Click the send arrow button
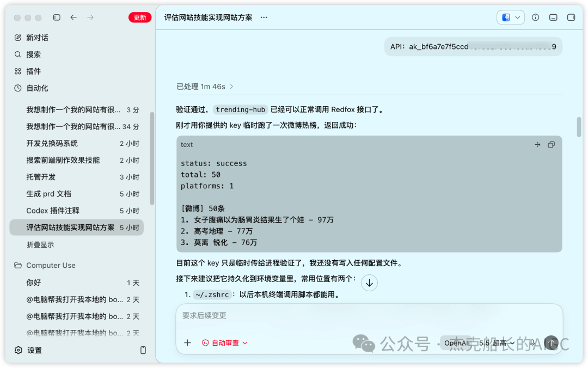Image resolution: width=588 pixels, height=368 pixels. click(551, 342)
